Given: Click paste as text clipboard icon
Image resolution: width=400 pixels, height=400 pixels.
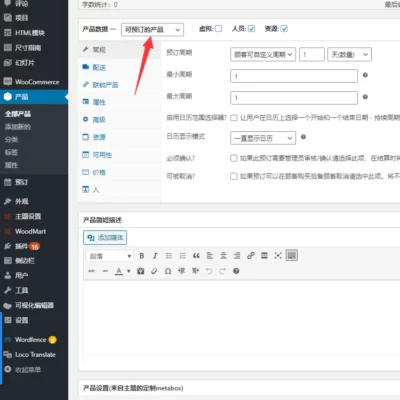Looking at the screenshot, I should tap(141, 271).
